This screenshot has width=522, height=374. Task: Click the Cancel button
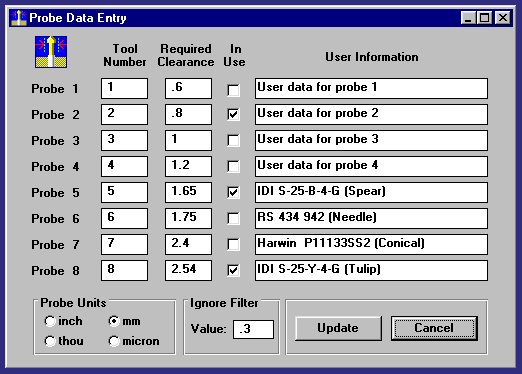click(434, 328)
